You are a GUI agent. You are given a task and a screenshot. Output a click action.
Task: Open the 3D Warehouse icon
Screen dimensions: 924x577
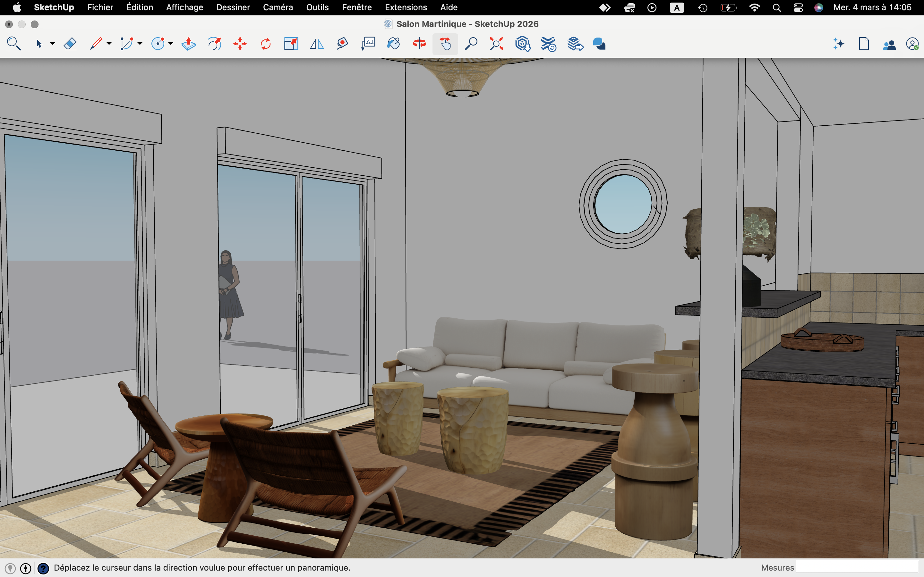point(523,44)
